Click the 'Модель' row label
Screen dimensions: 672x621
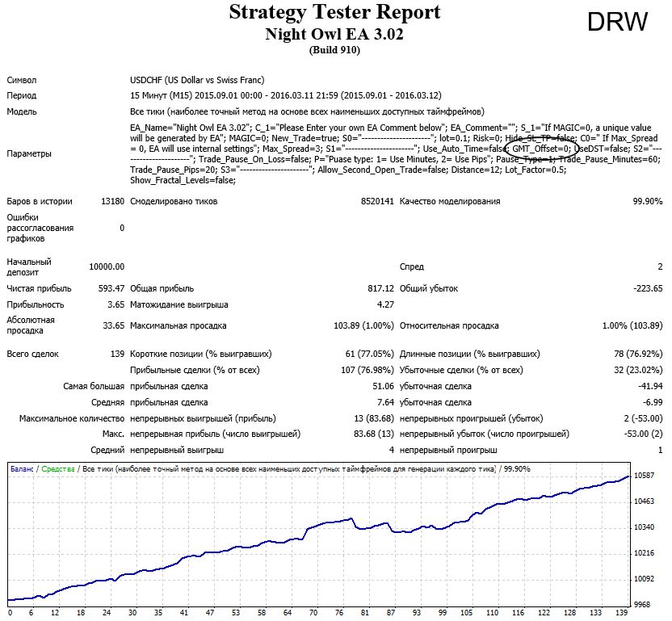pos(22,112)
